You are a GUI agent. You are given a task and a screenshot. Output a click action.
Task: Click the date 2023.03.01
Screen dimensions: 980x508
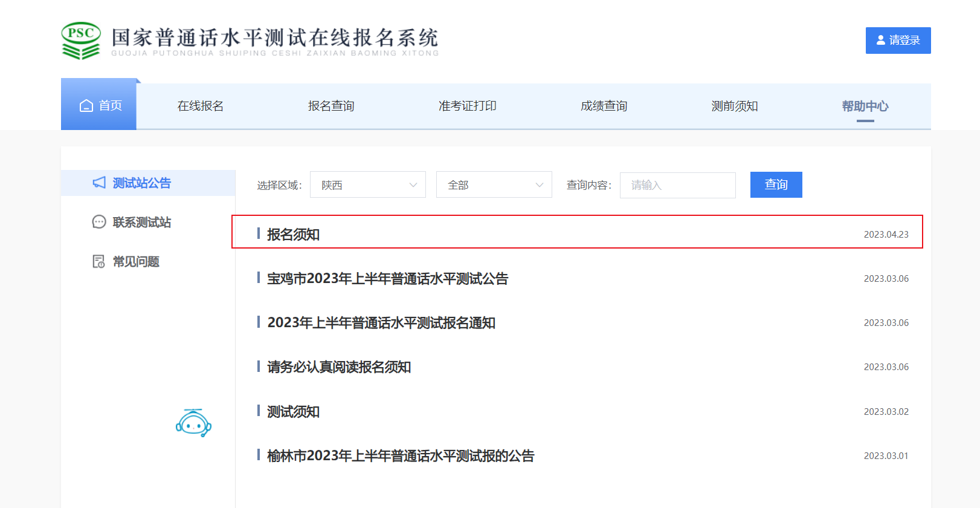pyautogui.click(x=886, y=455)
